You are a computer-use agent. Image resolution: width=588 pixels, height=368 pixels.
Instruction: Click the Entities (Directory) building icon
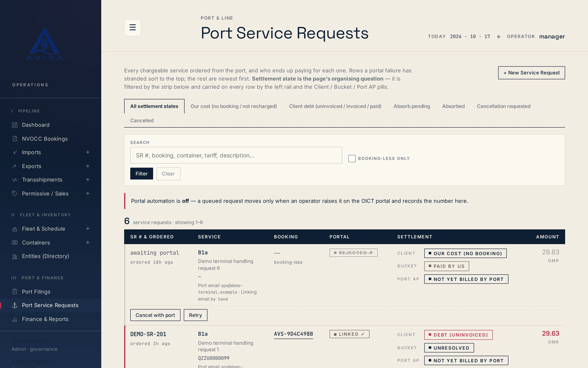(x=14, y=256)
